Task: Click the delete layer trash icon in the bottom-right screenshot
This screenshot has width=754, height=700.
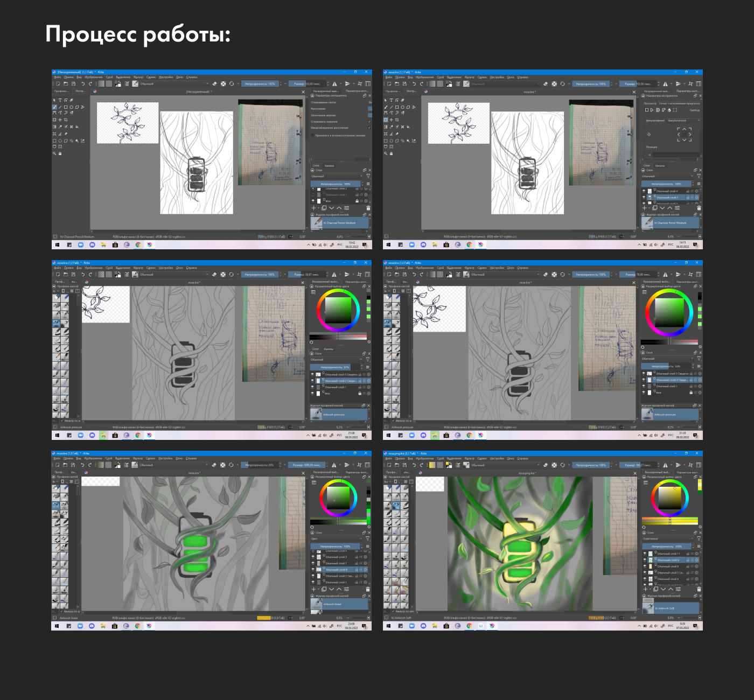Action: click(x=699, y=589)
